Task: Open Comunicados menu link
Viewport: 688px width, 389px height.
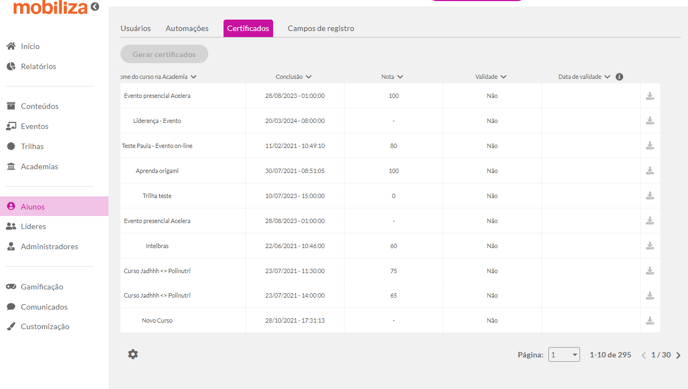Action: [44, 307]
